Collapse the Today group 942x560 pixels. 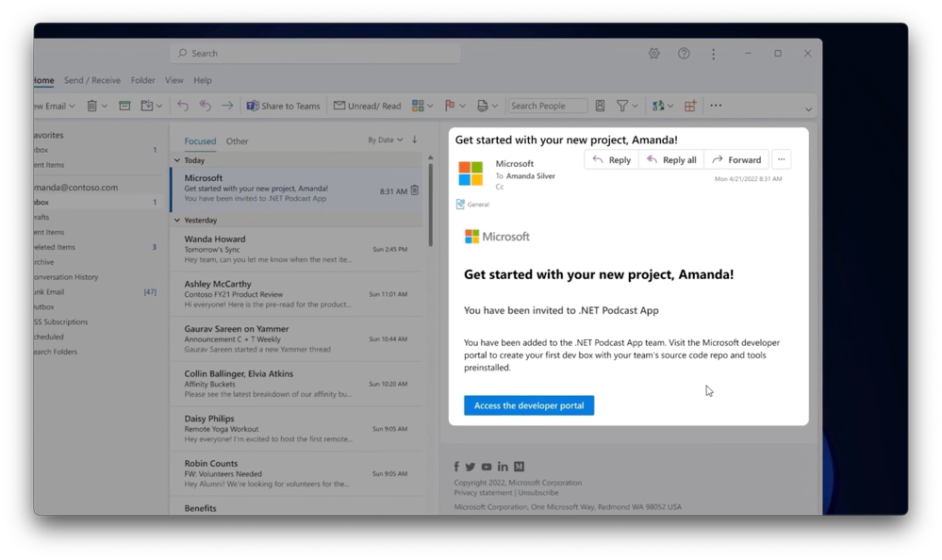click(176, 160)
